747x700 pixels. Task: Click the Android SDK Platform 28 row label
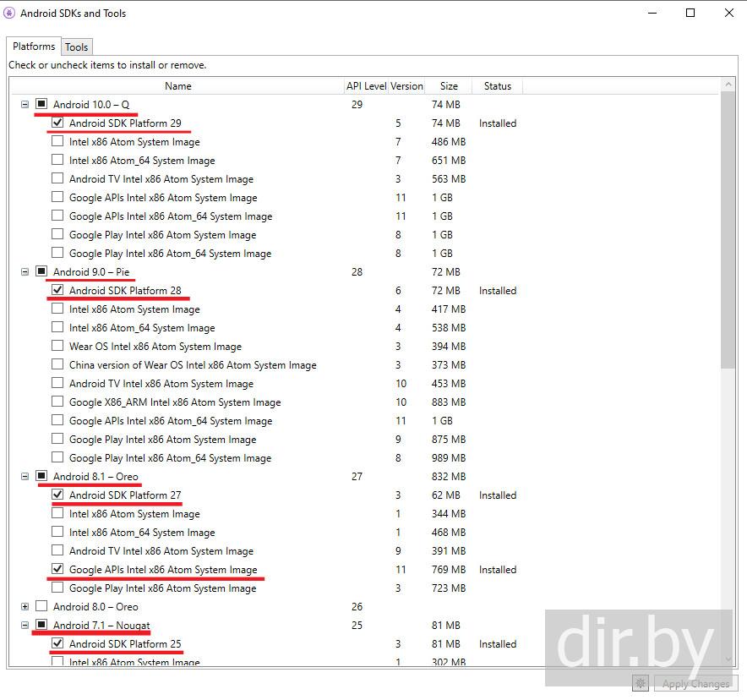pyautogui.click(x=125, y=291)
